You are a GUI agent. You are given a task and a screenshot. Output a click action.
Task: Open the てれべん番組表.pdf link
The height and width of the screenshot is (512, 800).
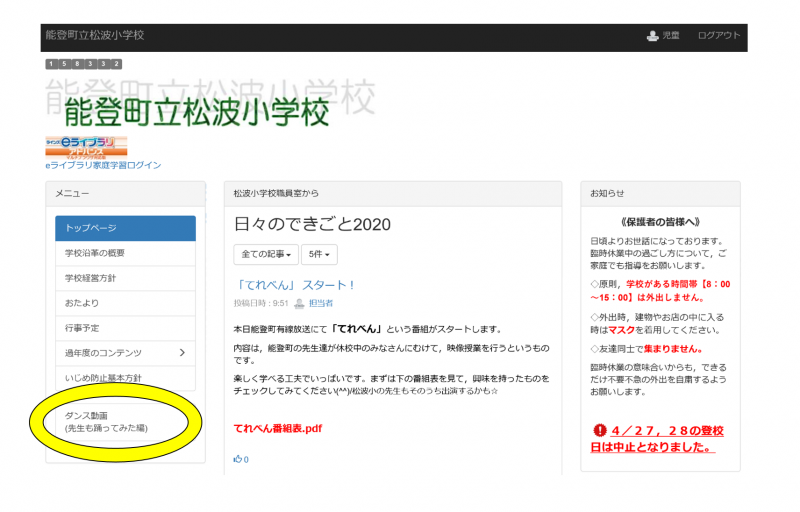point(278,428)
